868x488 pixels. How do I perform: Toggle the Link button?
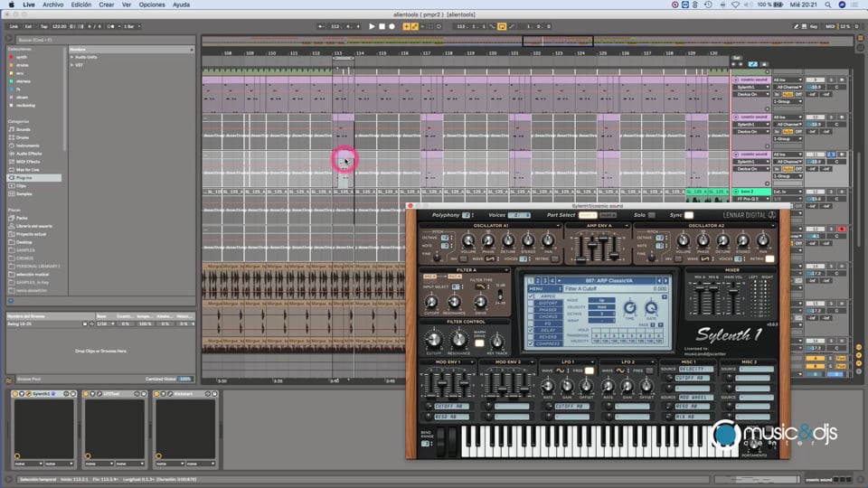(x=14, y=26)
